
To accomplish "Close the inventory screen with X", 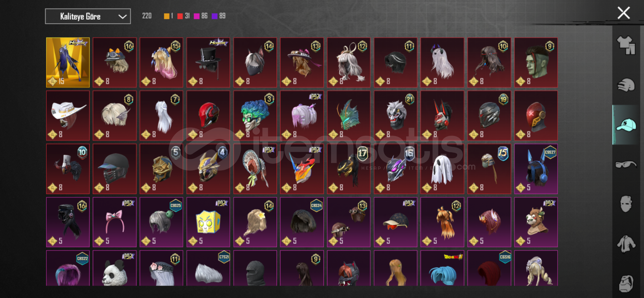I will click(x=624, y=13).
